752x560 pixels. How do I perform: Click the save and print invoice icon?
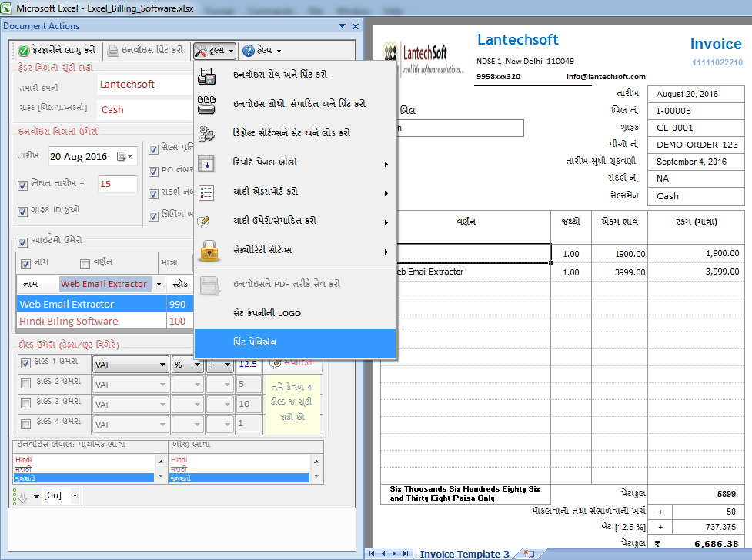tap(207, 75)
